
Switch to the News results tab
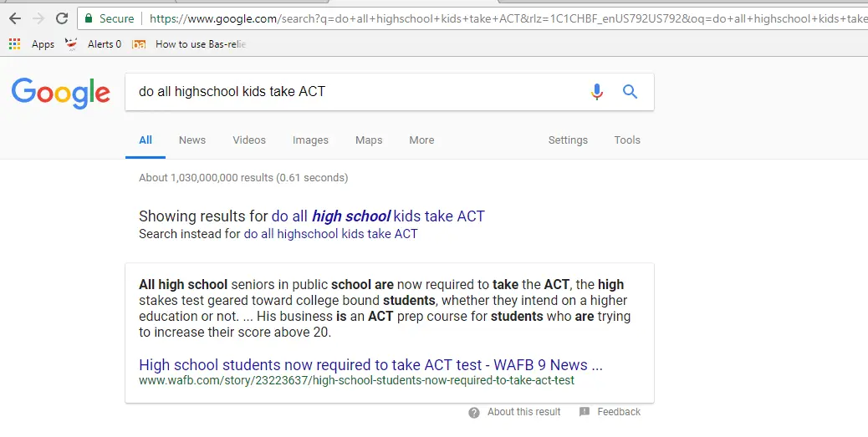192,140
